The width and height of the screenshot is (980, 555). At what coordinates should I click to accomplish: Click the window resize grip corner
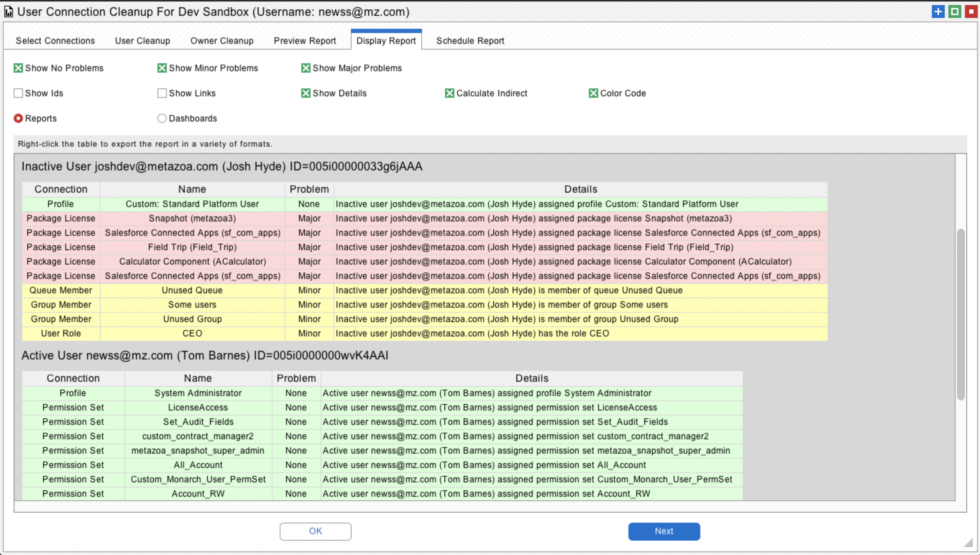click(x=968, y=542)
